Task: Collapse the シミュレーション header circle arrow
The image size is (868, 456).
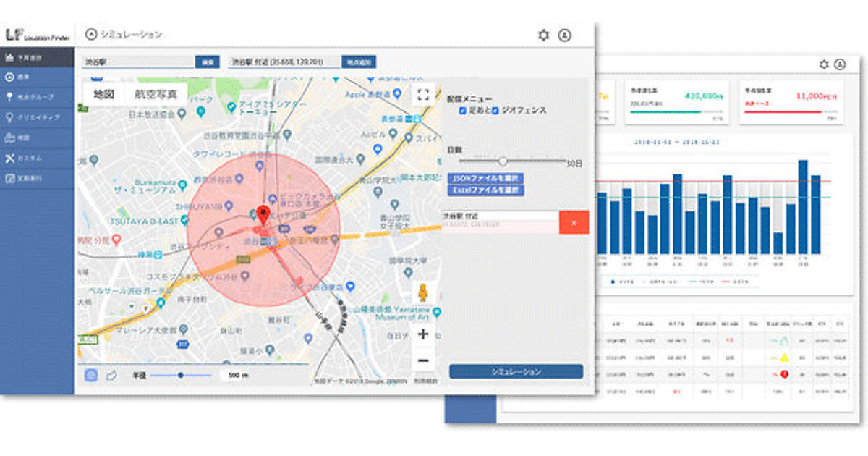Action: 91,34
